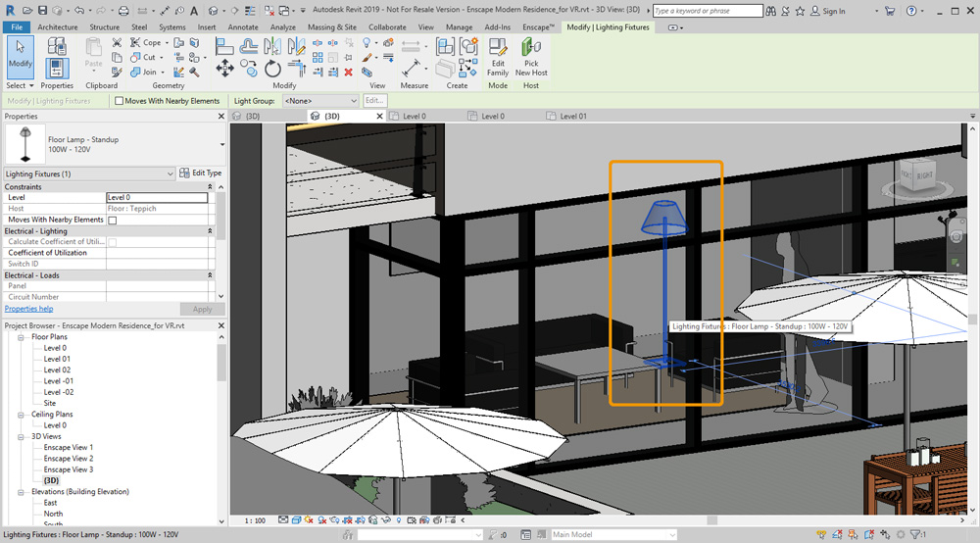This screenshot has height=543, width=980.
Task: Open the Floor Lamp type selector dropdown
Action: (x=221, y=144)
